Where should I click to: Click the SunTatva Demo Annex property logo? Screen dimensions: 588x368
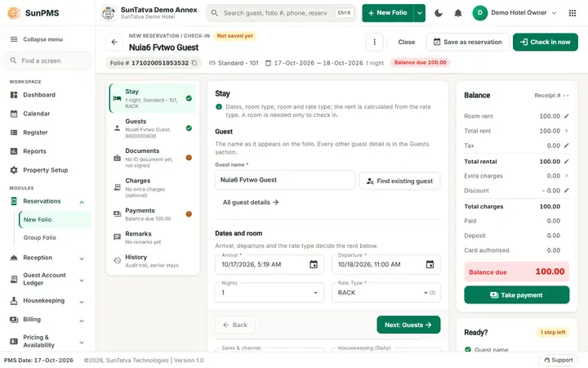coord(109,13)
